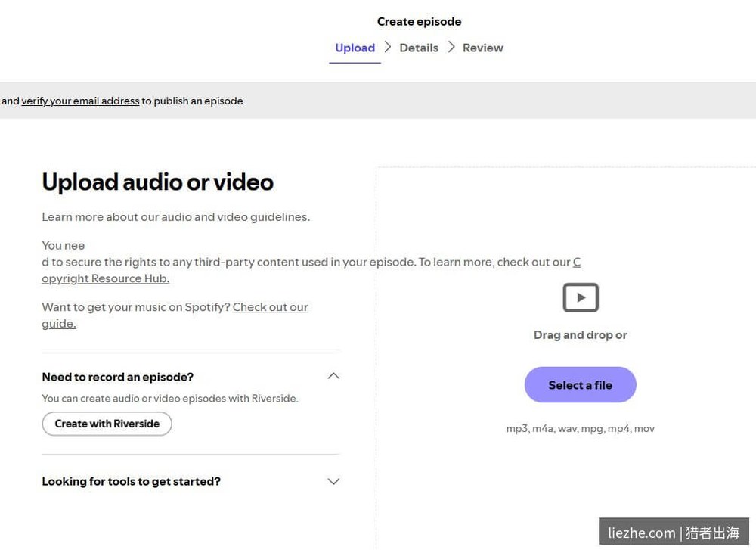Collapse the 'Need to record an episode?' section

[333, 376]
